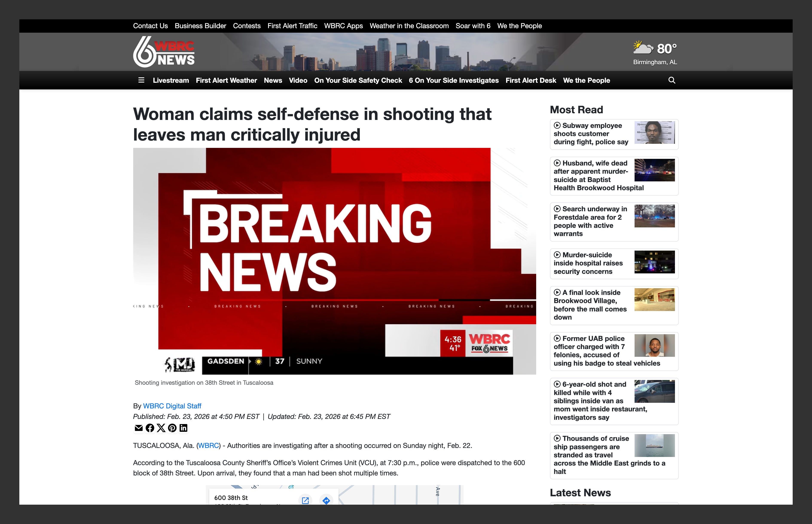This screenshot has width=812, height=524.
Task: Open the 600 38th St map in a new window
Action: 305,500
